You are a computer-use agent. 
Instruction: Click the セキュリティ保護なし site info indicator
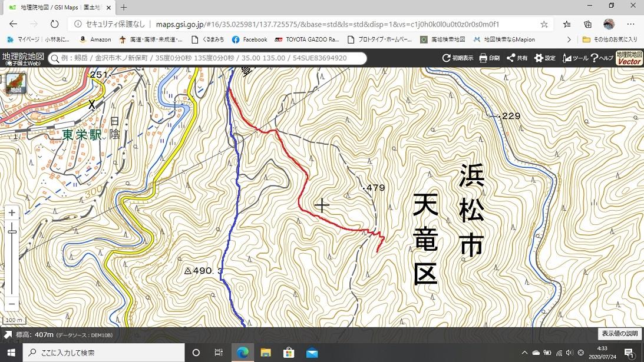coord(109,24)
